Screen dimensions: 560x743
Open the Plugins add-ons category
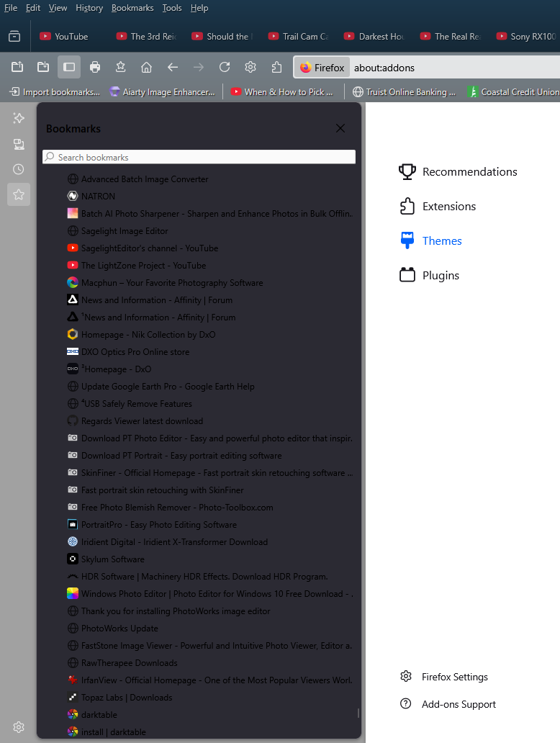(429, 275)
